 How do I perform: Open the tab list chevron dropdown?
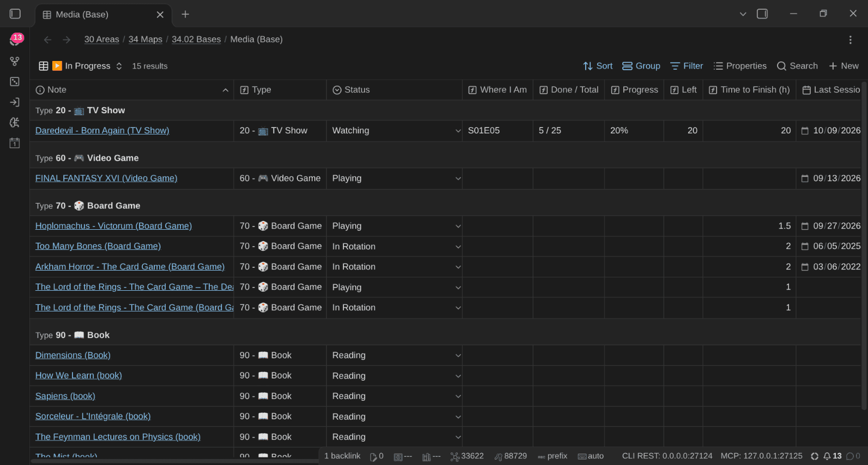743,14
